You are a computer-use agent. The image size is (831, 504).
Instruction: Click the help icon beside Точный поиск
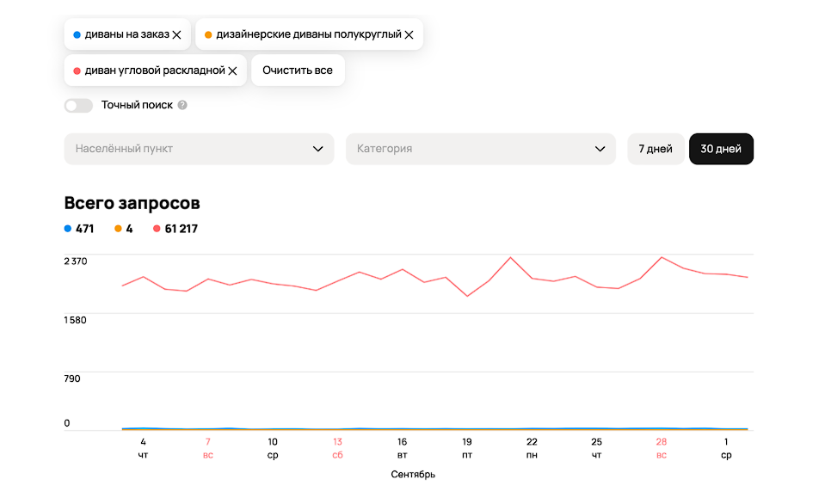tap(182, 106)
